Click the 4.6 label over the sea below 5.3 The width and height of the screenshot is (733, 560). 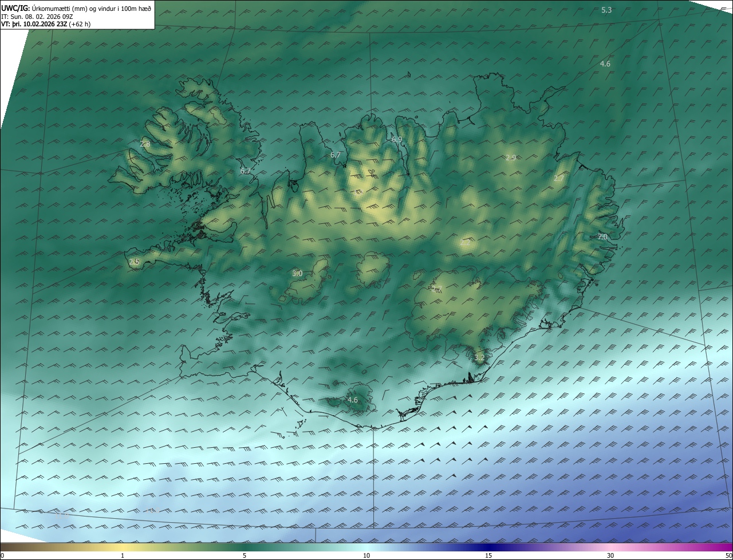click(605, 64)
